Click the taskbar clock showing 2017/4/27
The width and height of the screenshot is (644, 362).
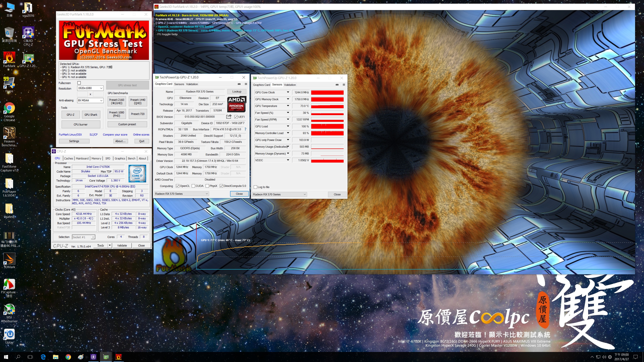[622, 357]
